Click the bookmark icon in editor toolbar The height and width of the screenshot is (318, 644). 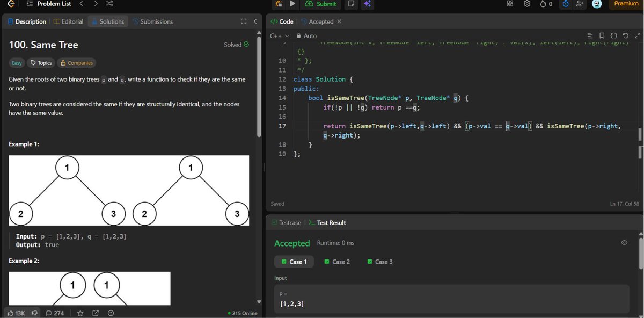tap(602, 36)
